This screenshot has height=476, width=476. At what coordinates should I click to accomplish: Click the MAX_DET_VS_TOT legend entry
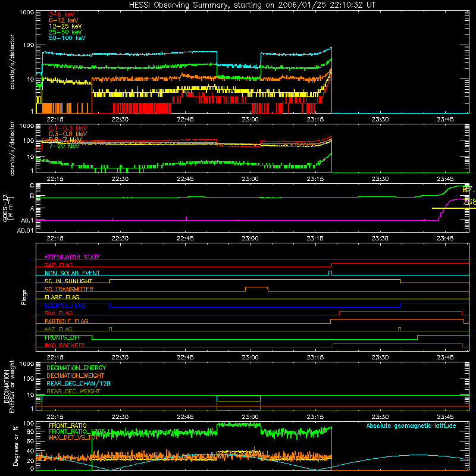click(x=73, y=437)
